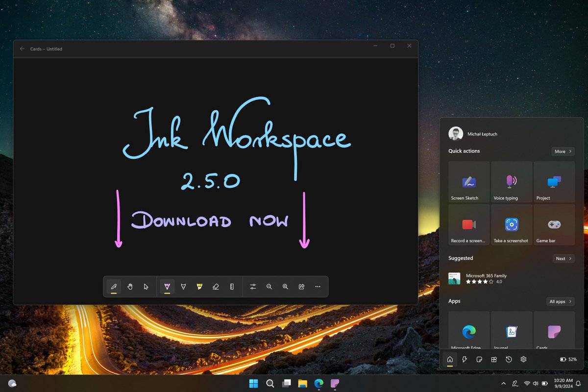Switch to the sticky notes tab
The height and width of the screenshot is (392, 588).
point(479,360)
